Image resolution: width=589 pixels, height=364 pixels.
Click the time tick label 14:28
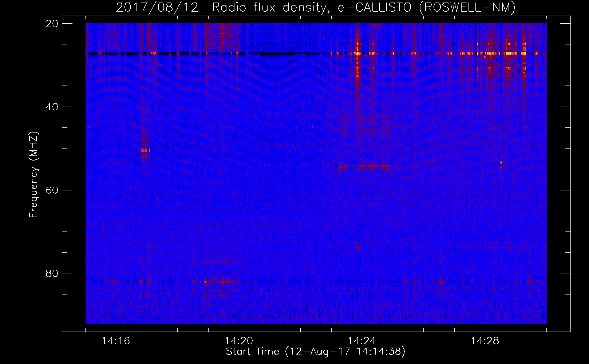click(485, 341)
